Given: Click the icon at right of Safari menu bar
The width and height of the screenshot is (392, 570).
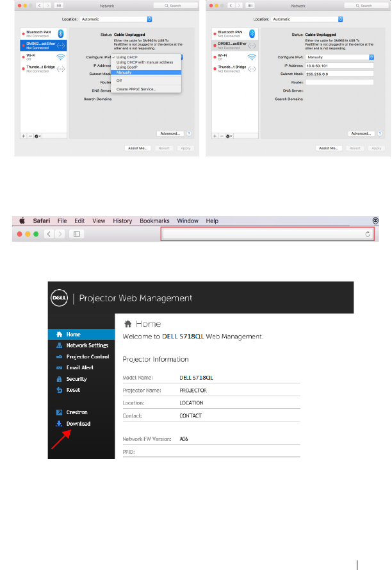Looking at the screenshot, I should pos(375,221).
